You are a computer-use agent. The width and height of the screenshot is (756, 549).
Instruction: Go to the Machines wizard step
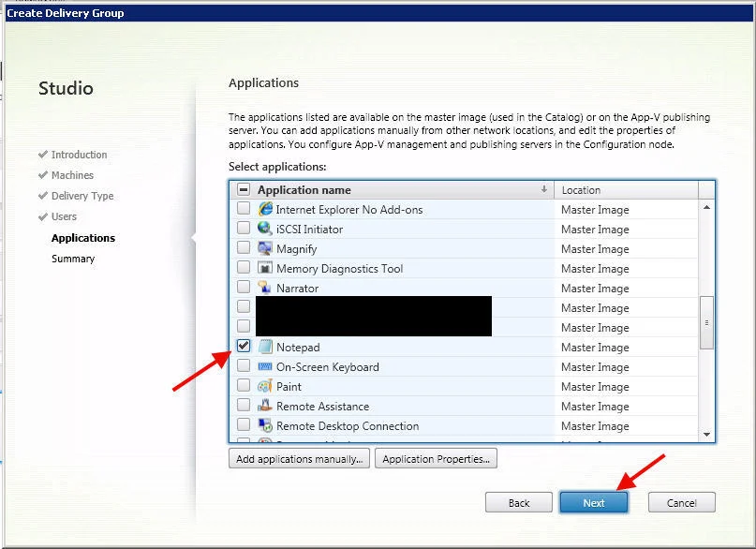point(72,175)
